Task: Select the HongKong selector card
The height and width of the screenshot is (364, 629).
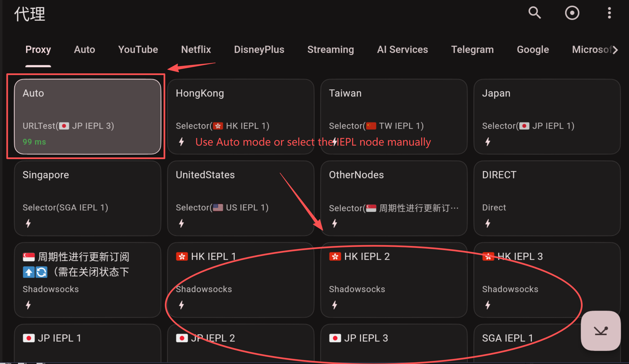Action: (x=241, y=117)
